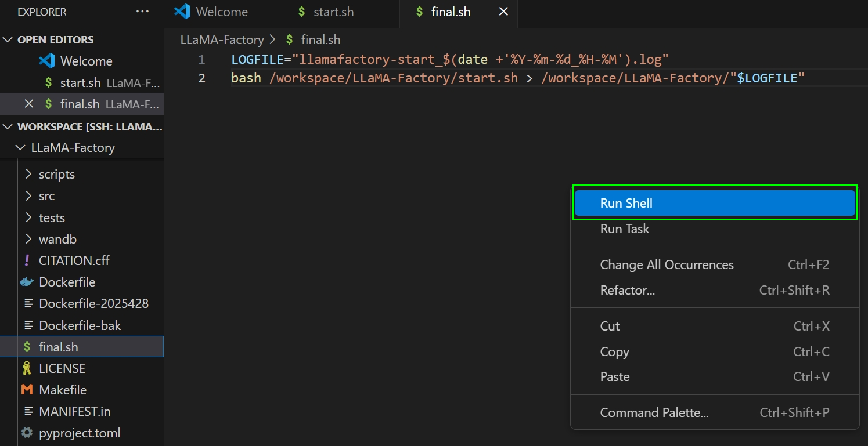868x446 pixels.
Task: Open the Makefile in explorer
Action: point(63,390)
